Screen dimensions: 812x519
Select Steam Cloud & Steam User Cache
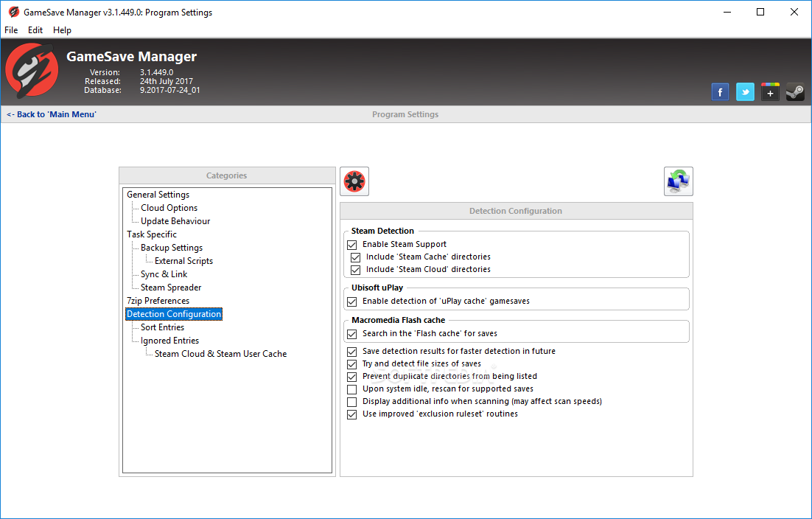(x=220, y=354)
